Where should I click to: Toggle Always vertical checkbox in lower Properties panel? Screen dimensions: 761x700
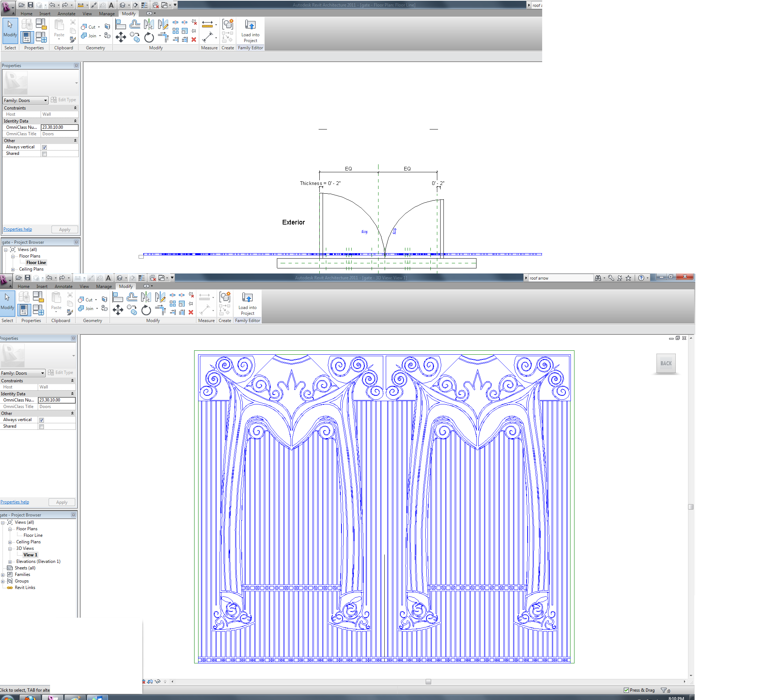tap(42, 420)
